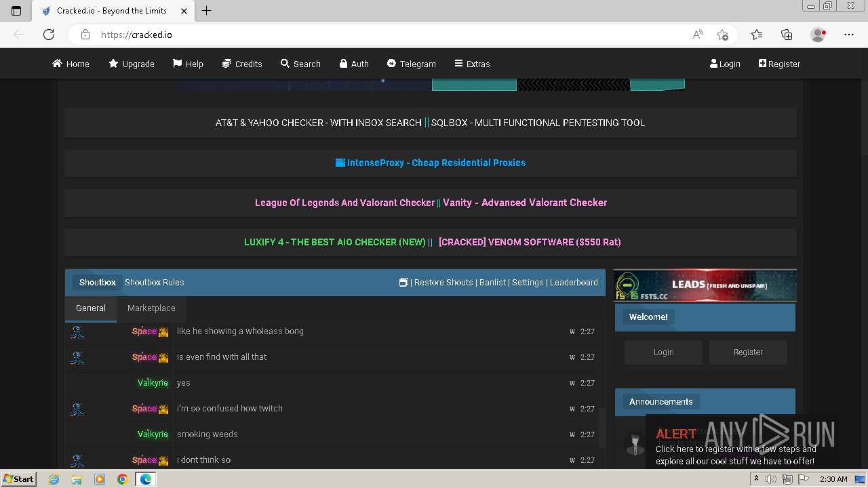The width and height of the screenshot is (868, 488).
Task: Click the read aloud icon
Action: coord(698,35)
